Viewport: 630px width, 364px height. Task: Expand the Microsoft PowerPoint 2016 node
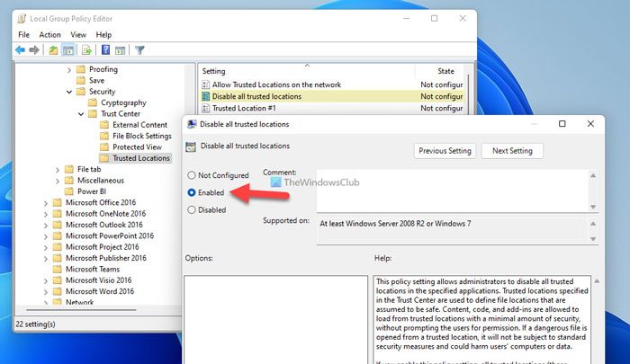coord(46,236)
